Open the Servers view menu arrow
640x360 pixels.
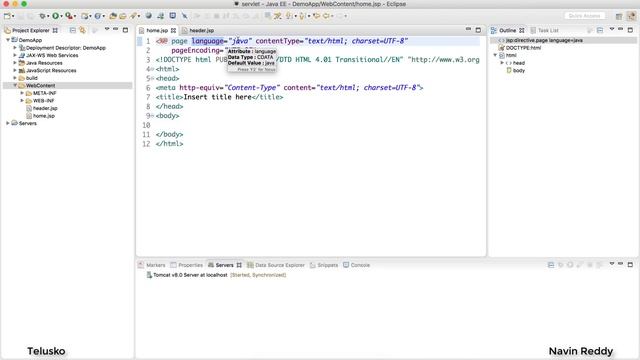click(612, 264)
